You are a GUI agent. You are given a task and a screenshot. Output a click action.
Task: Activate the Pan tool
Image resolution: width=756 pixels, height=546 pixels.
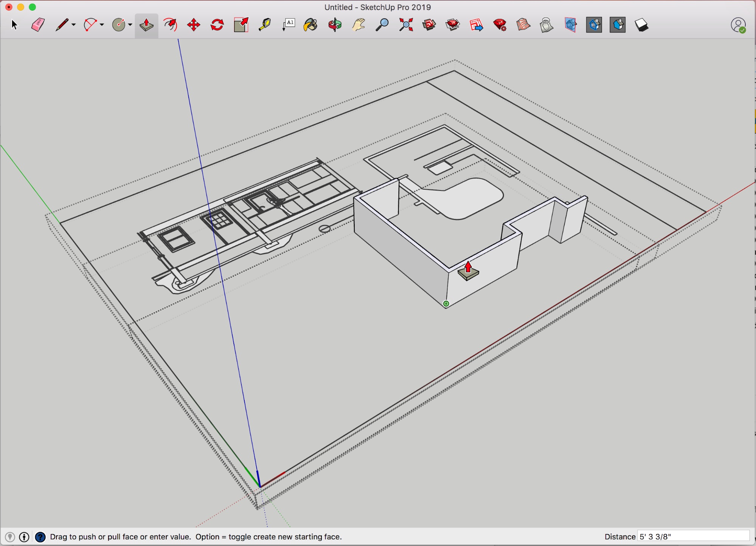click(358, 25)
